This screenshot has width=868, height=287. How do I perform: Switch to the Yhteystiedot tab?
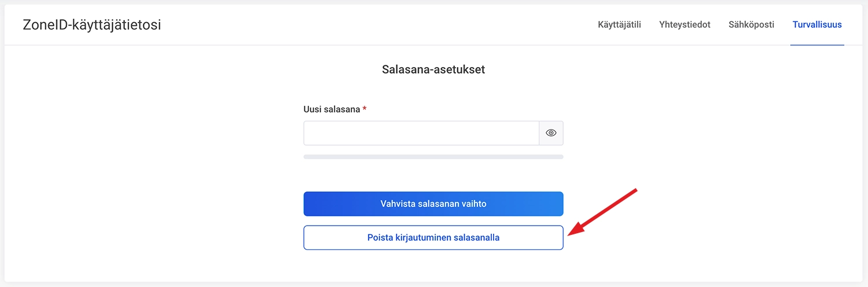pos(685,25)
